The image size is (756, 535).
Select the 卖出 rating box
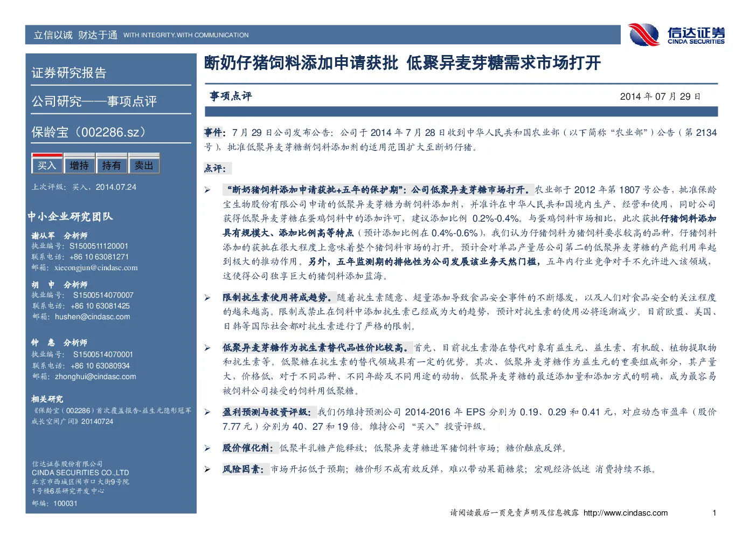click(144, 164)
